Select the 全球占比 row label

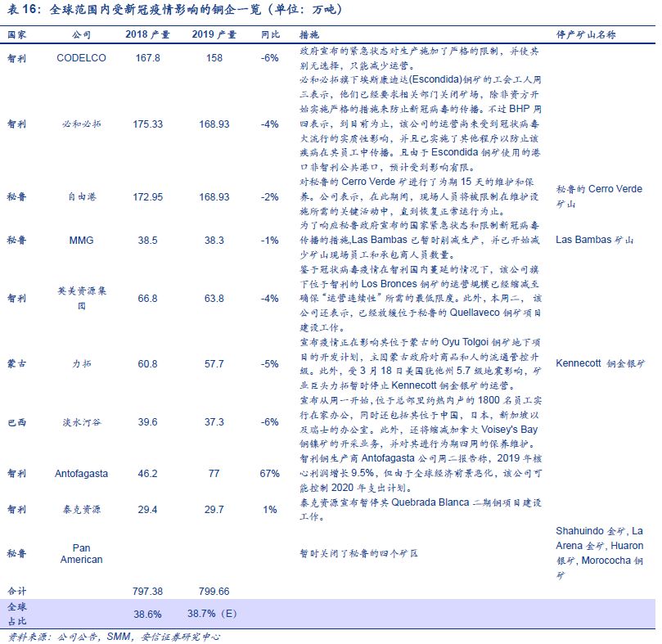coord(17,614)
